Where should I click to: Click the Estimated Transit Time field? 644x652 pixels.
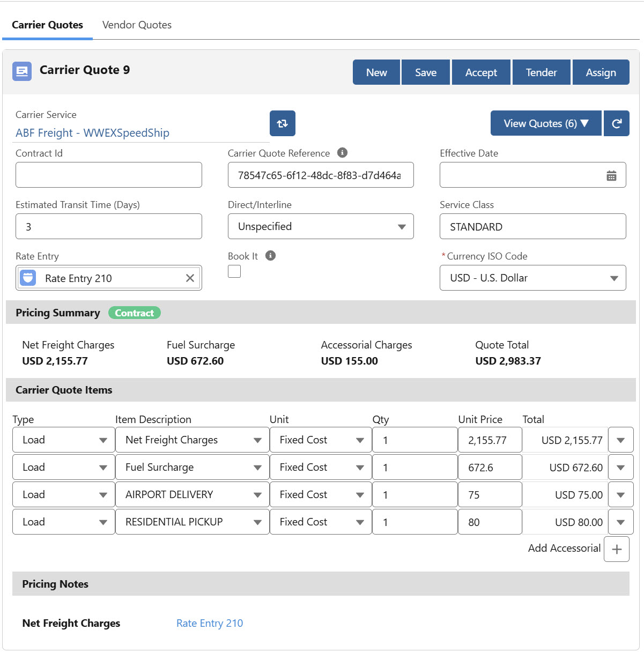pos(109,226)
